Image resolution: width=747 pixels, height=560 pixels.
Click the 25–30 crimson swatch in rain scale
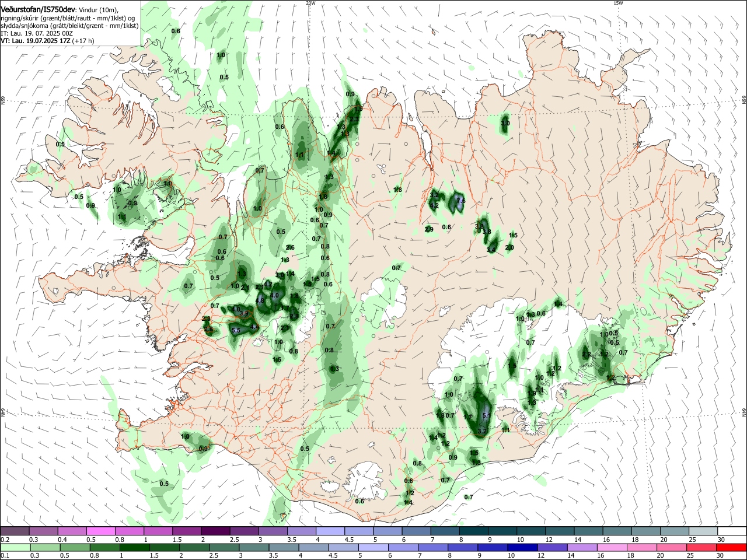point(701,548)
